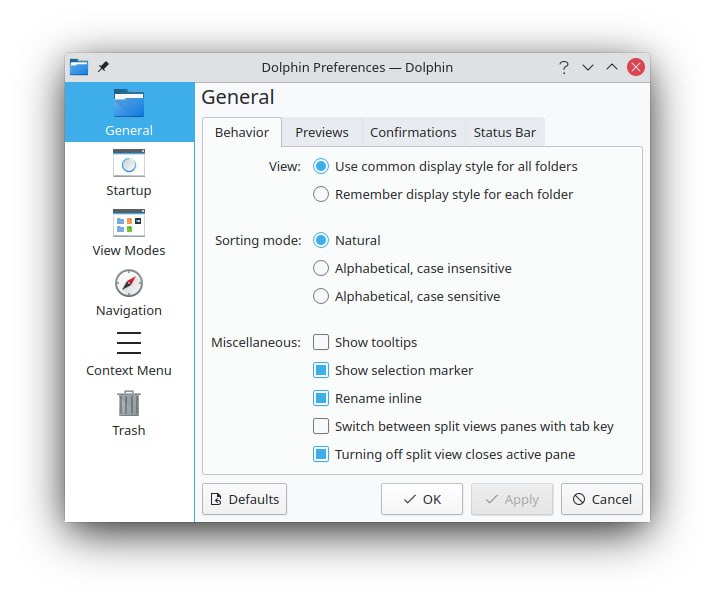Click the Cancel button
715x599 pixels.
coord(602,499)
